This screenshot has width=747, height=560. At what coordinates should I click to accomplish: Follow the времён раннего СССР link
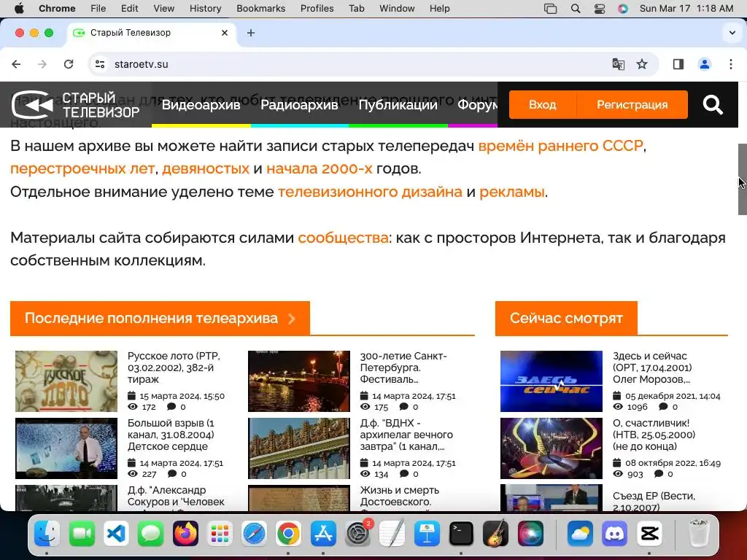point(561,146)
